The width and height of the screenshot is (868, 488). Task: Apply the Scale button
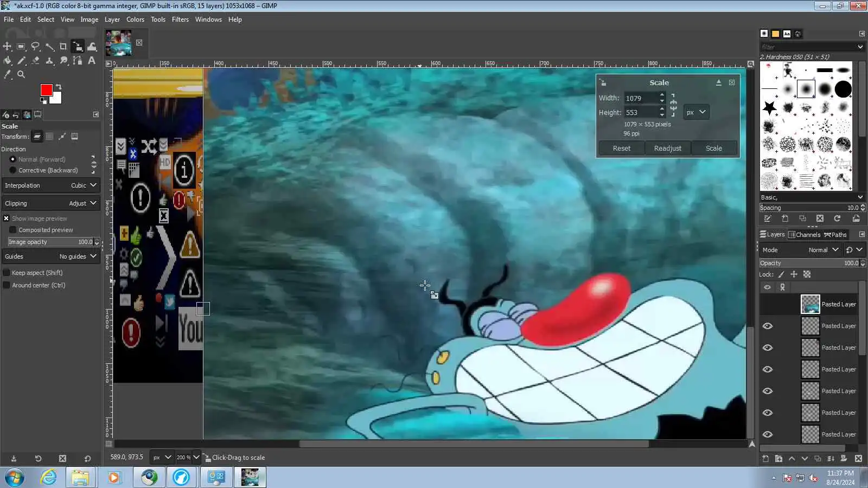714,149
